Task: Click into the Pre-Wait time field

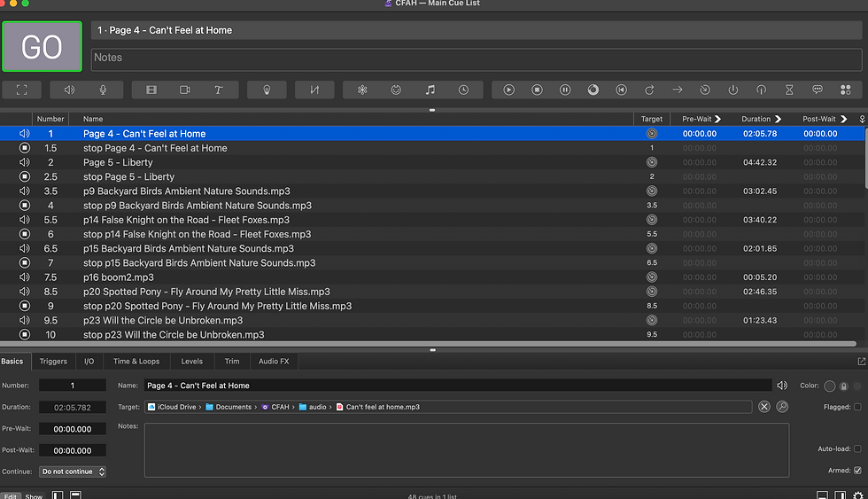Action: click(x=73, y=429)
